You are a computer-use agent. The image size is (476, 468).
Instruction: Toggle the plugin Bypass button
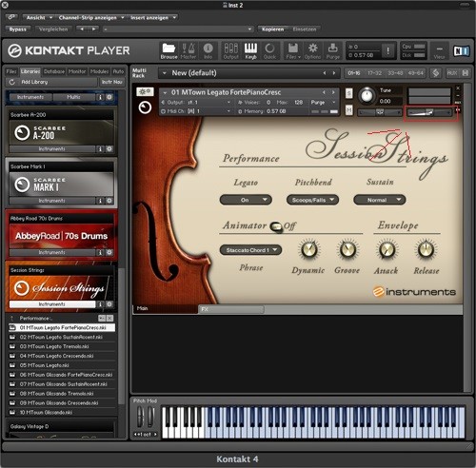(18, 29)
